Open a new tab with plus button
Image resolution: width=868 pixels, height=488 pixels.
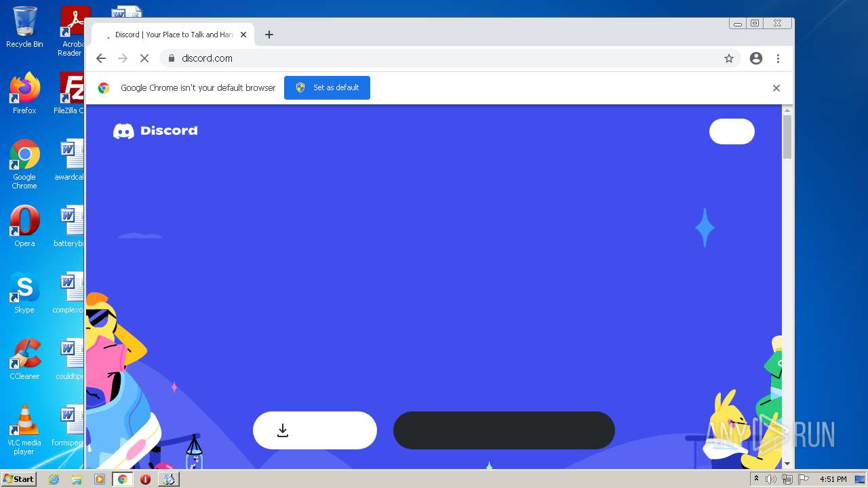click(269, 35)
